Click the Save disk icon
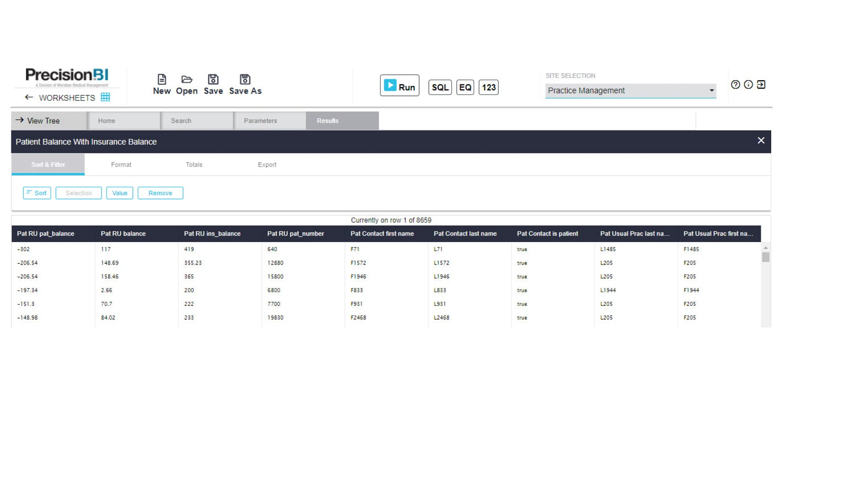 point(213,80)
